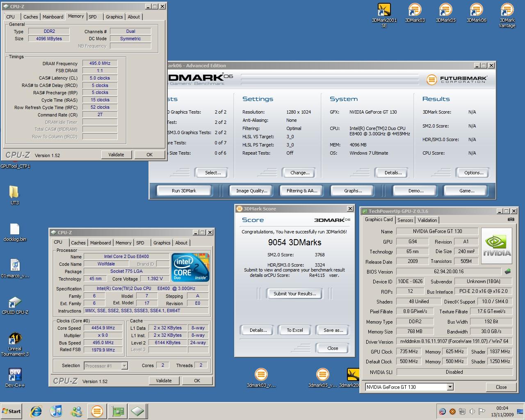Open the CPUID CPU-Z desktop shortcut
The width and height of the screenshot is (525, 420).
click(15, 305)
